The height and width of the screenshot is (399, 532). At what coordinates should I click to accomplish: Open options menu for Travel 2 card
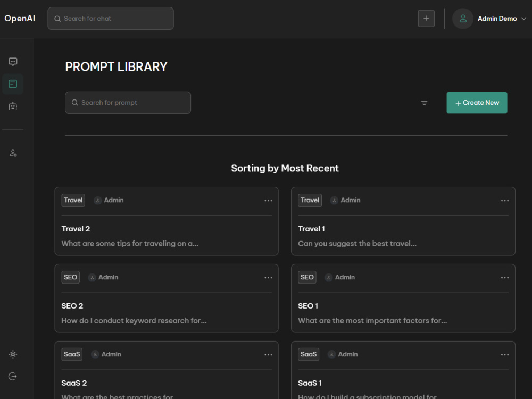[x=268, y=201]
